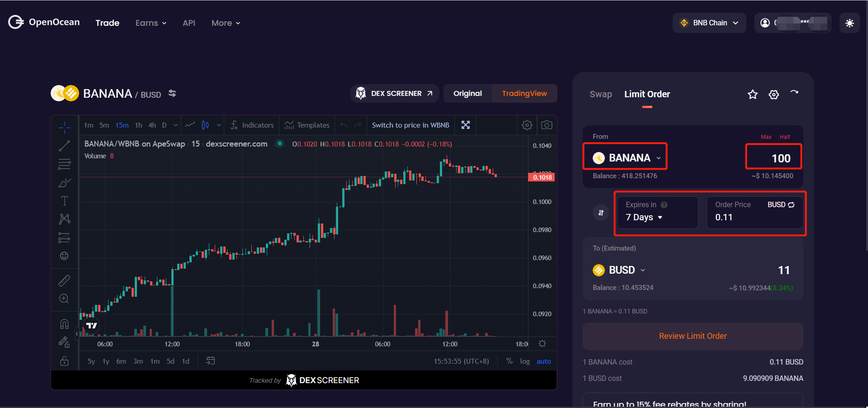Open the price scale settings gear
Screen dimensions: 868x408
click(x=542, y=344)
